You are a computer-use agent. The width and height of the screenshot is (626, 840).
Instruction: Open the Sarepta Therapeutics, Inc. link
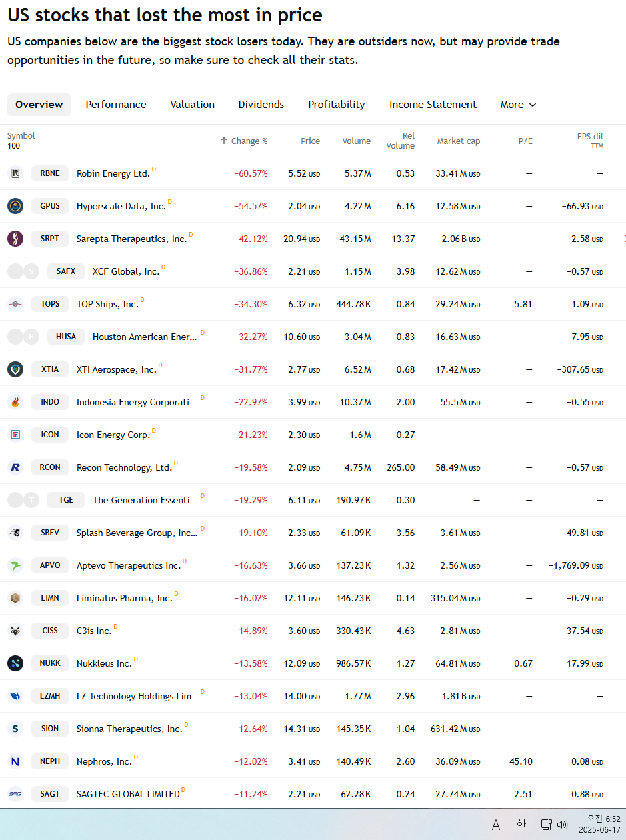pos(132,239)
